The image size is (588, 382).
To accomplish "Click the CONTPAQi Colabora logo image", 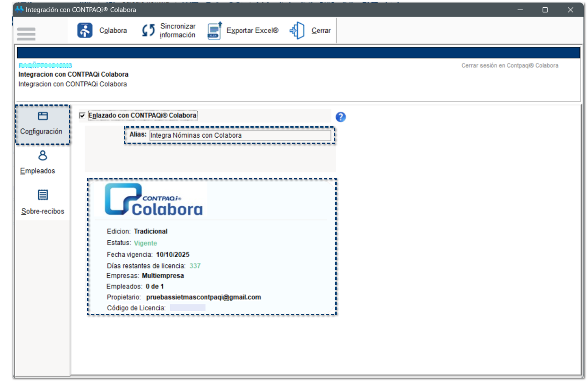I will coord(154,199).
